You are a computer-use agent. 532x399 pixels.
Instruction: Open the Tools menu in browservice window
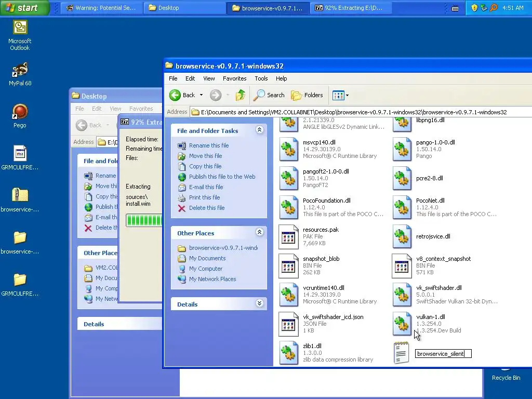pyautogui.click(x=261, y=78)
